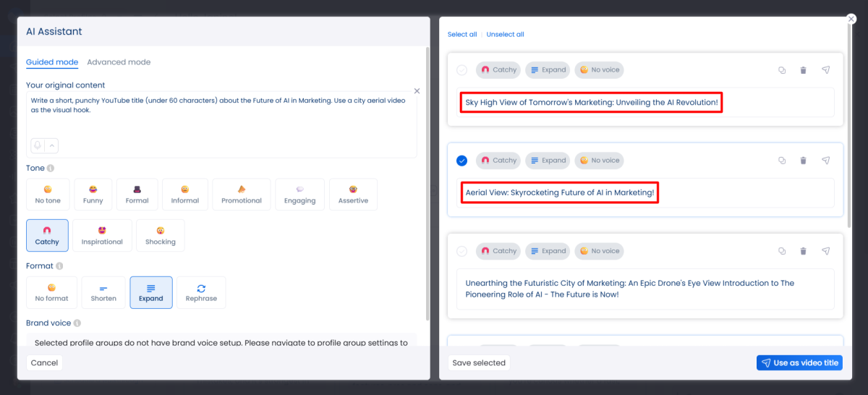
Task: Switch to Advanced mode tab
Action: (x=119, y=62)
